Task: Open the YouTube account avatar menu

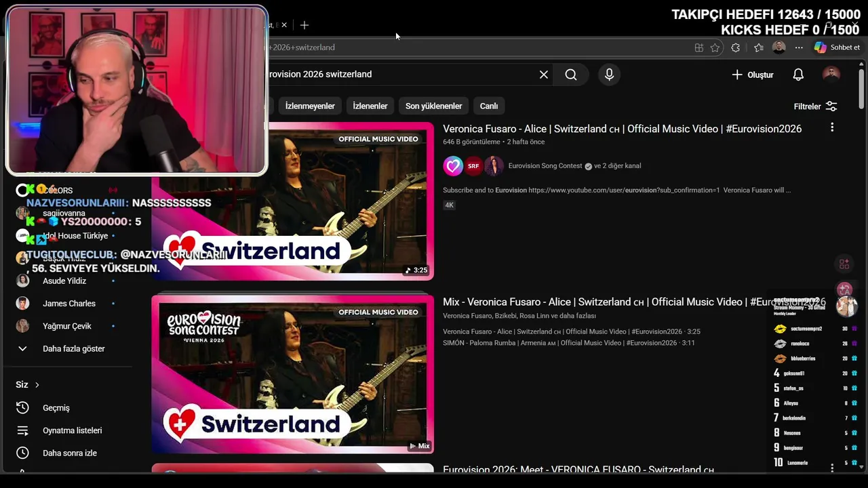Action: (x=831, y=75)
